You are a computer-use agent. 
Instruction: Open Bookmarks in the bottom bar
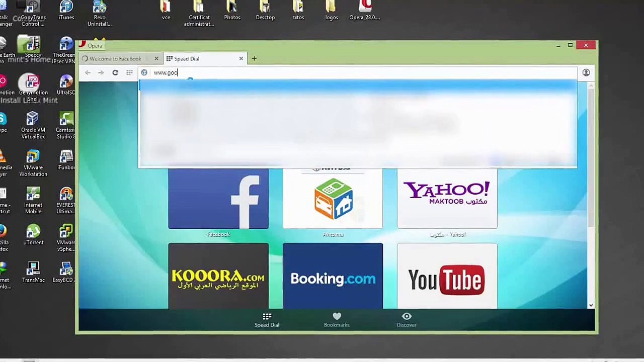(337, 320)
